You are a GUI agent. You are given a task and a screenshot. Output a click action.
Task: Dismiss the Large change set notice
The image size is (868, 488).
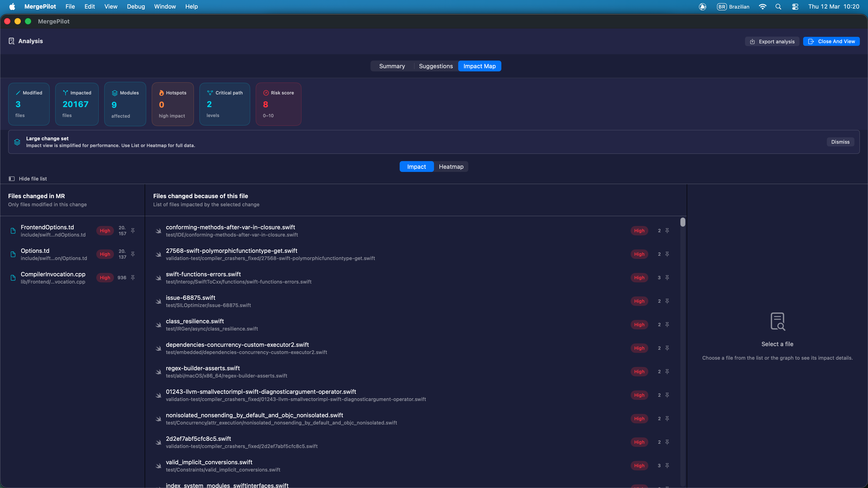pyautogui.click(x=840, y=142)
